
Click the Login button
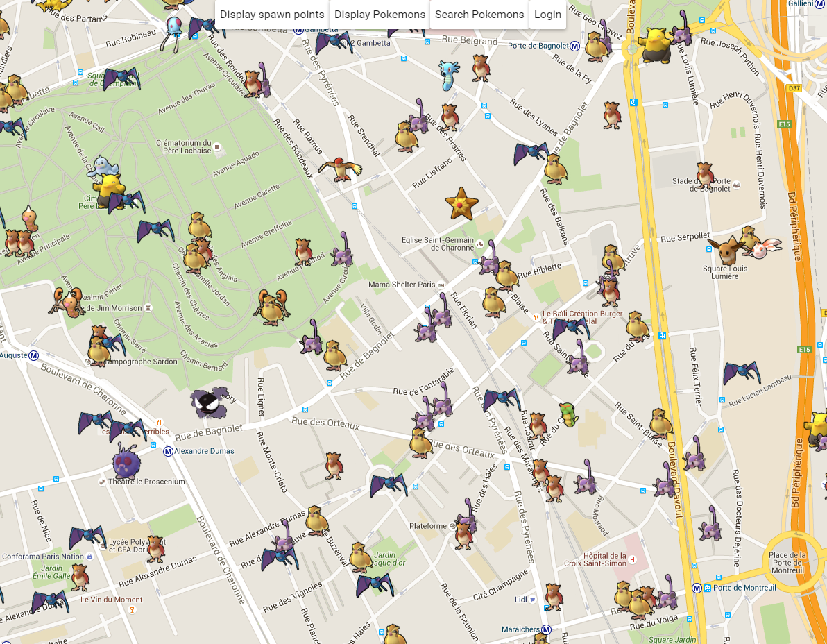(x=547, y=15)
